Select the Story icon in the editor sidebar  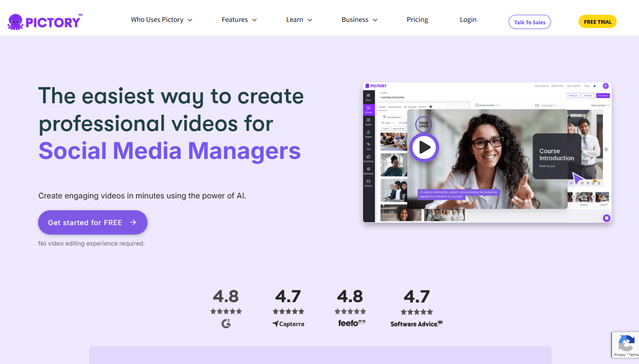[369, 97]
